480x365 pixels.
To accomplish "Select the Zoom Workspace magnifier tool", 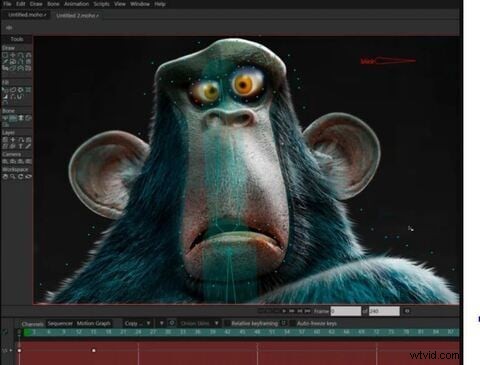I will coord(13,177).
